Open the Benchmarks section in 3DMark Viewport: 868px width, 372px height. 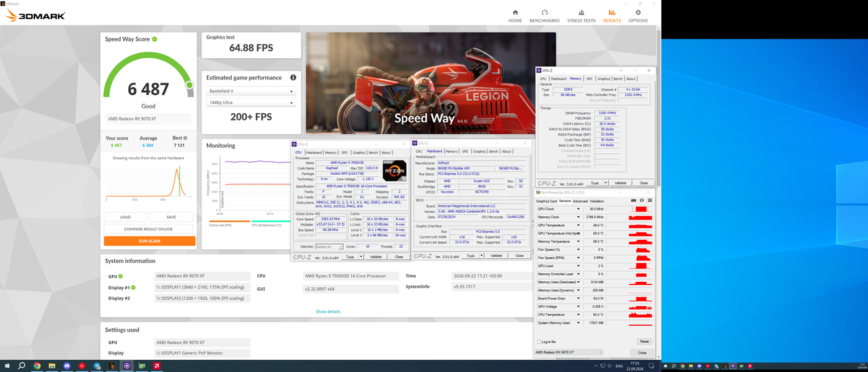click(x=544, y=16)
